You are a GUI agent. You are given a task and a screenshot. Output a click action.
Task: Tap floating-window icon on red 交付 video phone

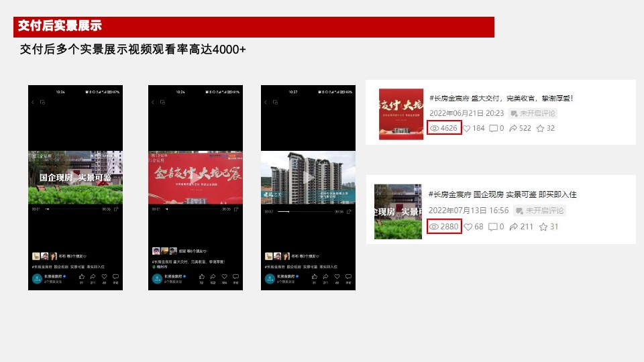click(x=162, y=102)
